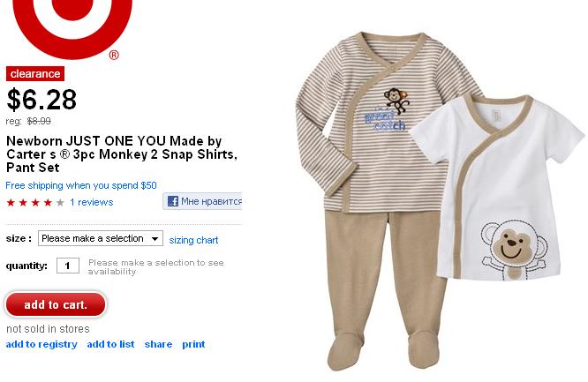Add the item to cart
Image resolution: width=588 pixels, height=382 pixels.
pyautogui.click(x=56, y=304)
